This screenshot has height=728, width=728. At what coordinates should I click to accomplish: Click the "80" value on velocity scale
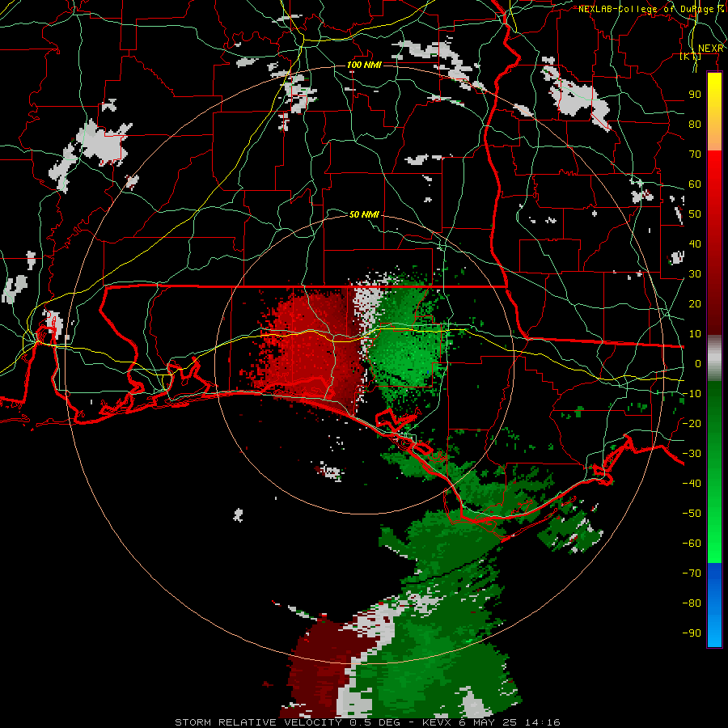pyautogui.click(x=695, y=124)
